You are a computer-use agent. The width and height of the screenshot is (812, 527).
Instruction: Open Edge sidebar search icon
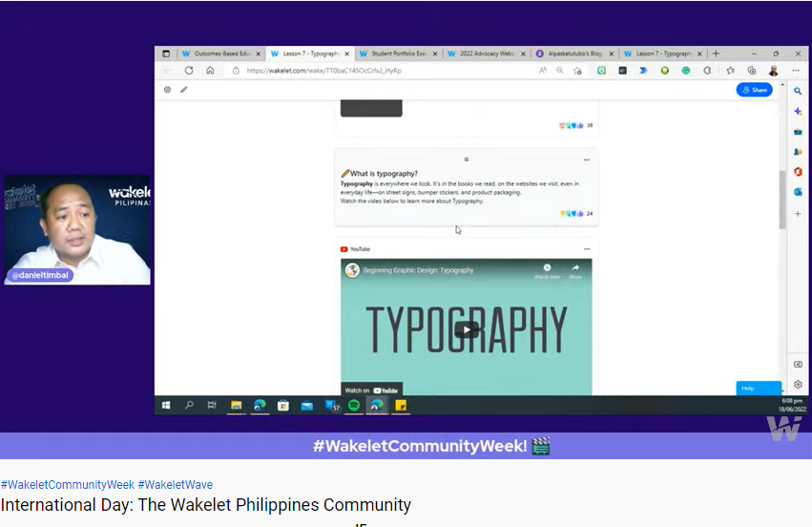pos(798,91)
